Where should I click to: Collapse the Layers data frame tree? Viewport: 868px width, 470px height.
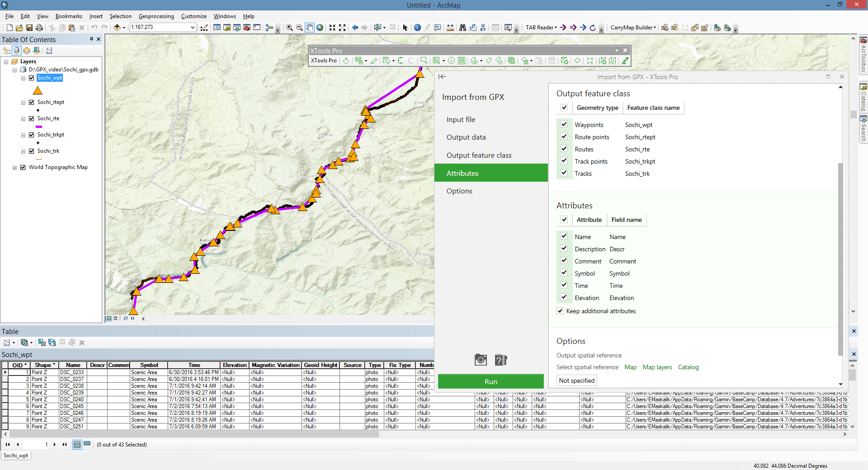[6, 62]
